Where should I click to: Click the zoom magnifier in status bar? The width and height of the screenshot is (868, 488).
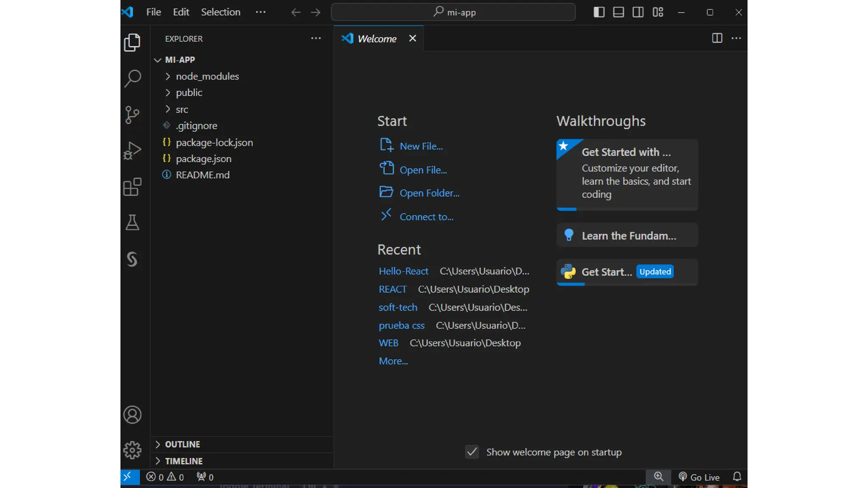(x=659, y=477)
